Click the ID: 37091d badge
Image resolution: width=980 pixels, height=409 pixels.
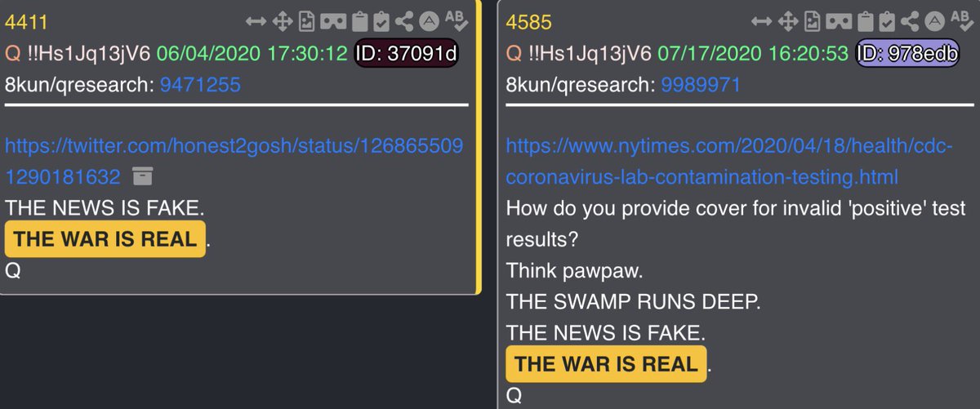(x=407, y=54)
